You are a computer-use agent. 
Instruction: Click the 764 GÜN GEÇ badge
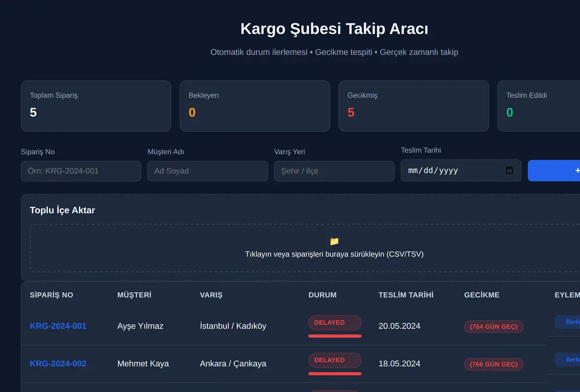point(493,327)
